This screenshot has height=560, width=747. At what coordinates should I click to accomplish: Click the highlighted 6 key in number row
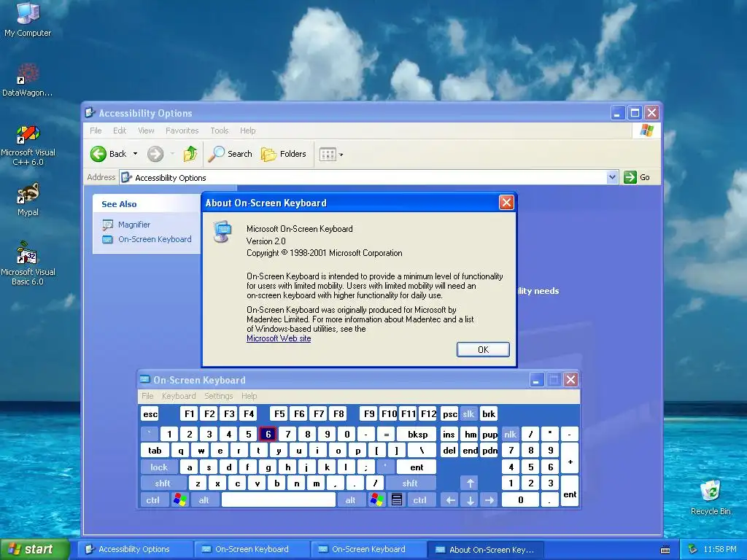(268, 434)
